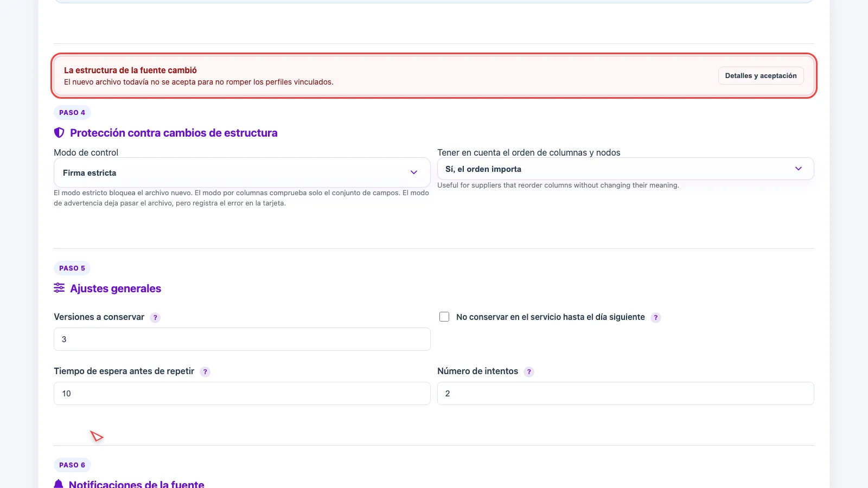Viewport: 868px width, 488px height.
Task: Open Detalles y aceptación button
Action: click(761, 76)
